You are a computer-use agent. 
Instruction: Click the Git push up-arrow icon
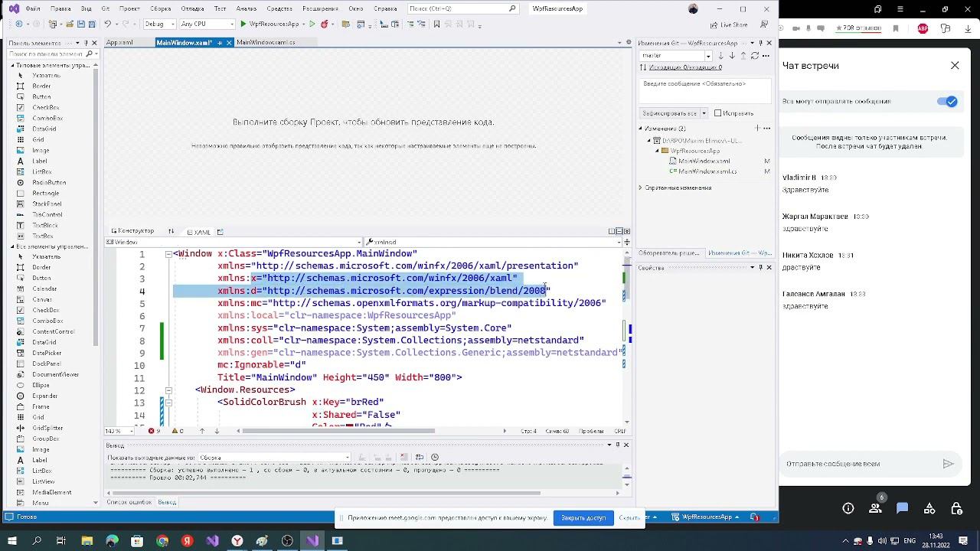[x=743, y=56]
